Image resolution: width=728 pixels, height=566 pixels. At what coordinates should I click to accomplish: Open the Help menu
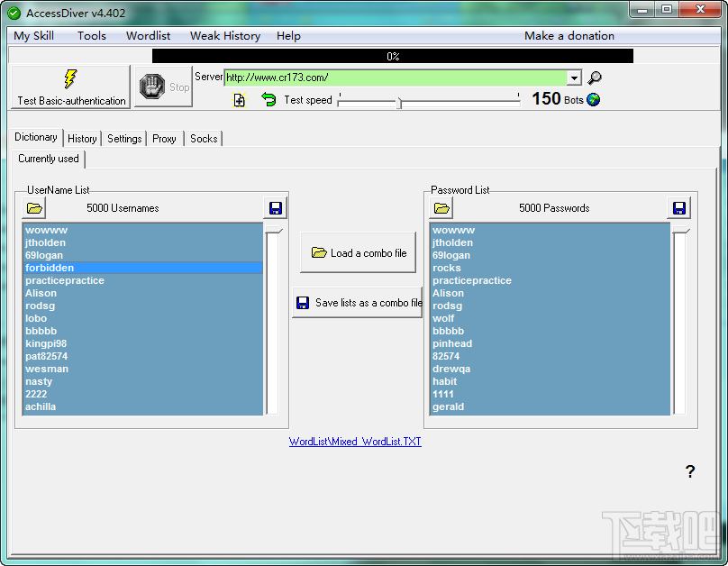pos(288,36)
